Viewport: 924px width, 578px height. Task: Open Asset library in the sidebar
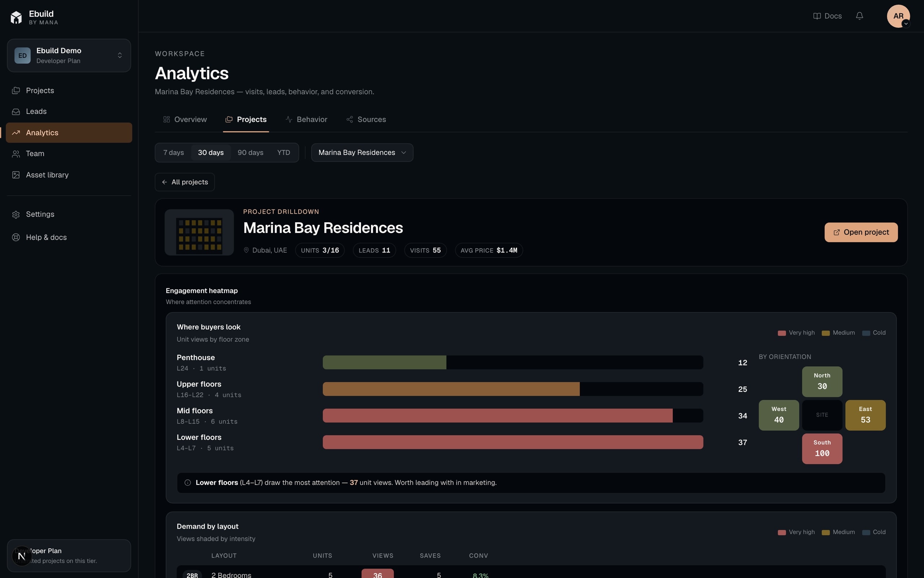(69, 175)
